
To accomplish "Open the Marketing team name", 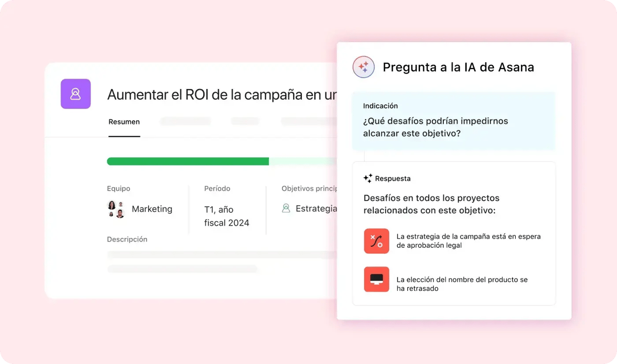I will pos(152,209).
